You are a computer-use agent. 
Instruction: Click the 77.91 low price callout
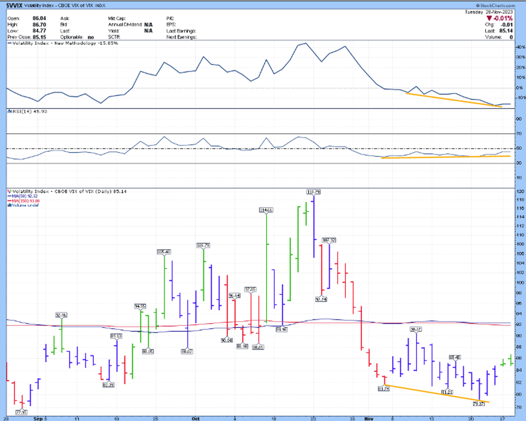pos(22,412)
